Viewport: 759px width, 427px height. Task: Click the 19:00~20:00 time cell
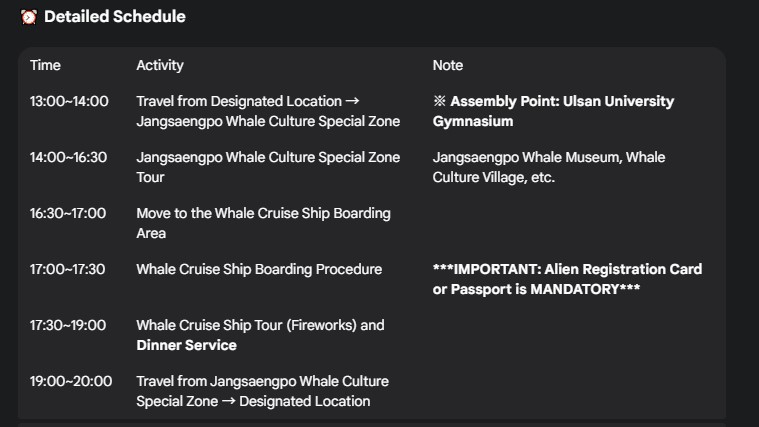(70, 381)
